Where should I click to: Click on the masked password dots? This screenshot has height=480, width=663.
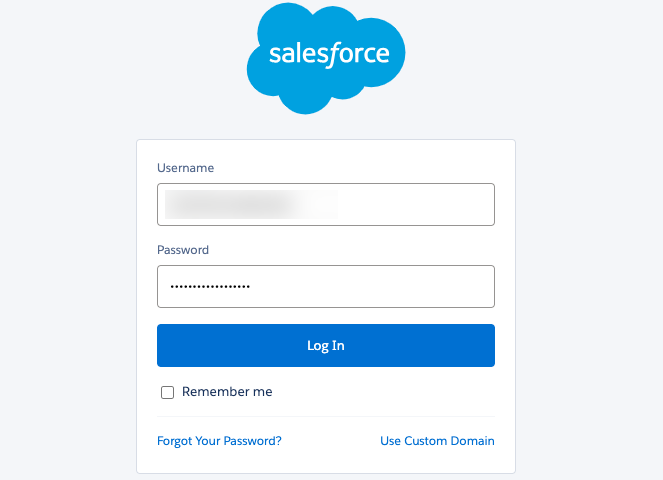[x=210, y=287]
